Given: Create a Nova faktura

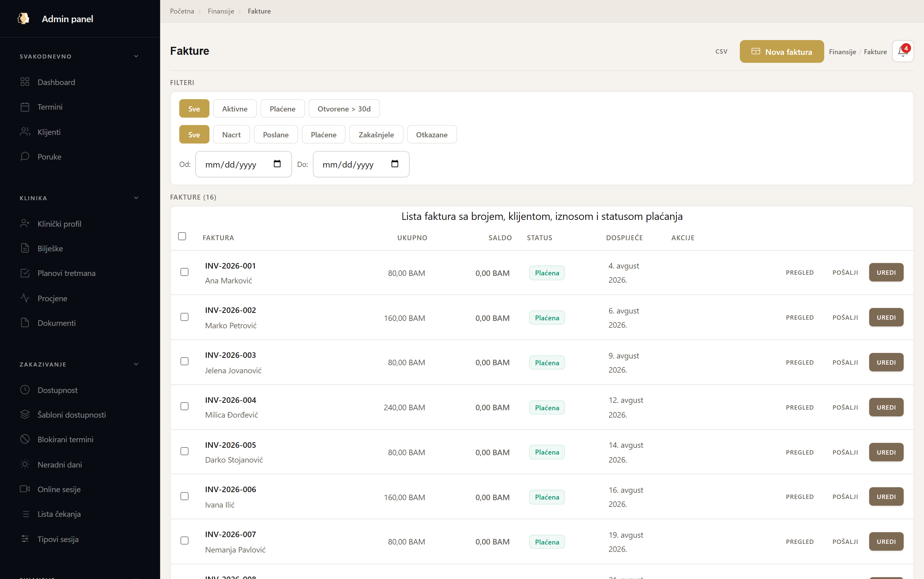Looking at the screenshot, I should click(782, 51).
